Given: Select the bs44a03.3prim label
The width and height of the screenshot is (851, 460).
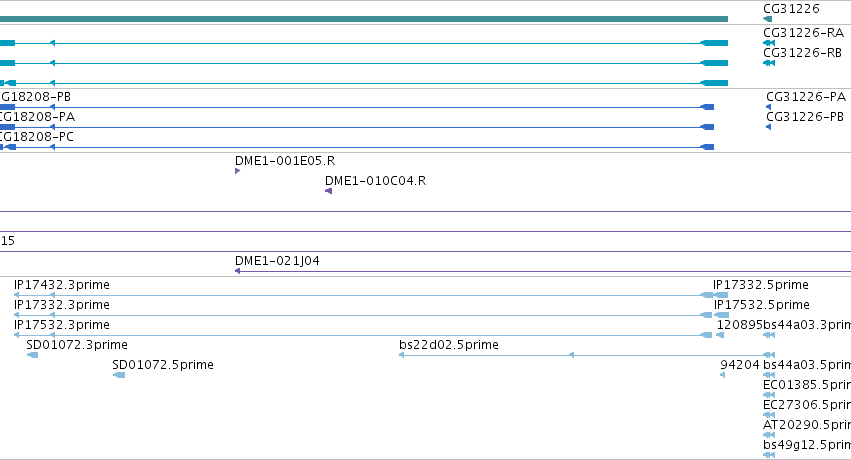Looking at the screenshot, I should coord(807,325).
